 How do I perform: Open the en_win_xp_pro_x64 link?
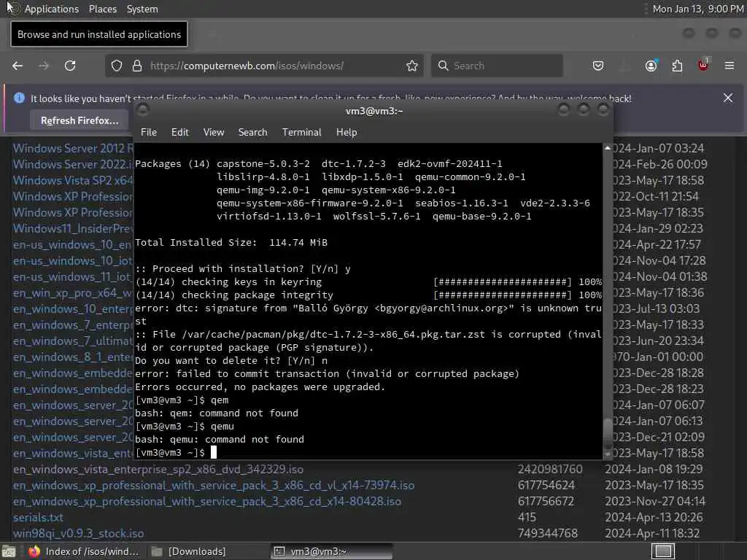tap(73, 293)
